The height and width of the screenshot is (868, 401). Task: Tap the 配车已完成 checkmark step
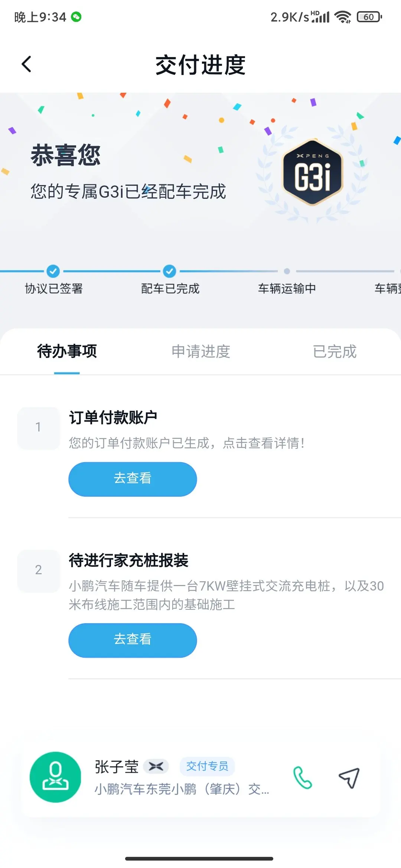(170, 271)
